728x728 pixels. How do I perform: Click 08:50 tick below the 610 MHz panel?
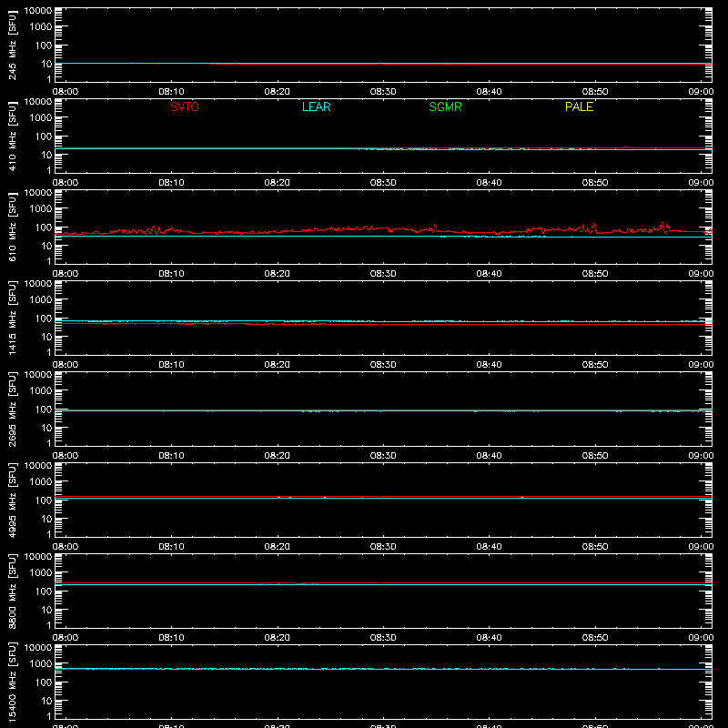tap(595, 274)
